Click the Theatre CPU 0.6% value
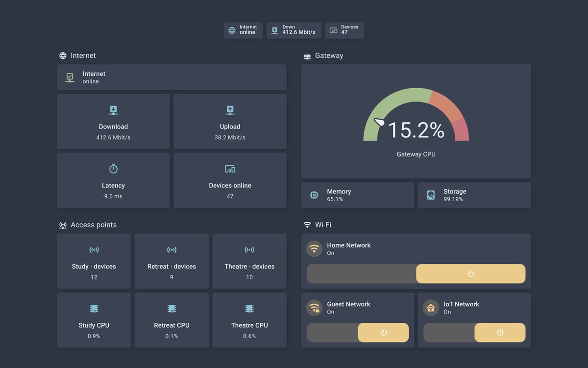 [x=249, y=337]
